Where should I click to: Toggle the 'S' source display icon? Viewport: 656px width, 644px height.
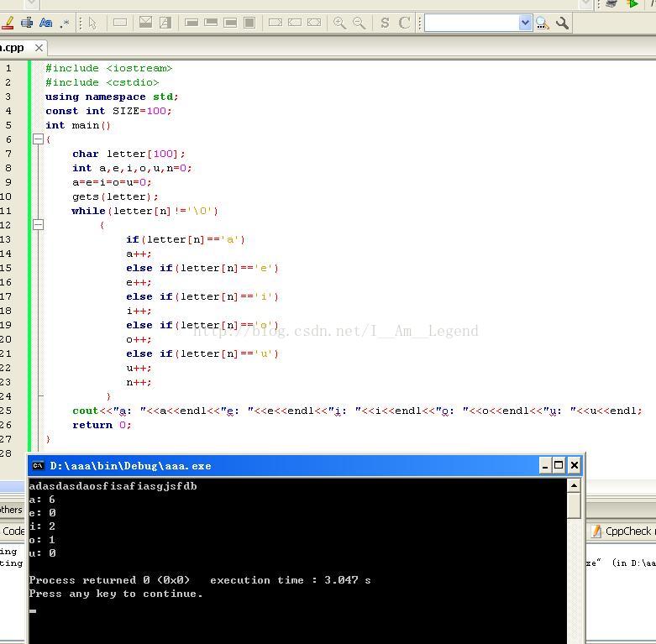pyautogui.click(x=385, y=23)
